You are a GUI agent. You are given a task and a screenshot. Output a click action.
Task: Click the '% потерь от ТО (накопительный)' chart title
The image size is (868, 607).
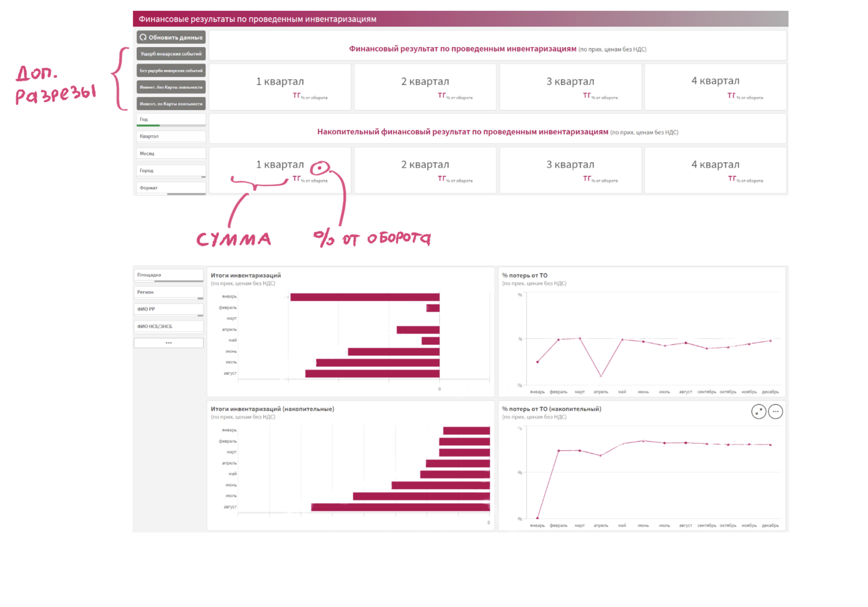[552, 409]
